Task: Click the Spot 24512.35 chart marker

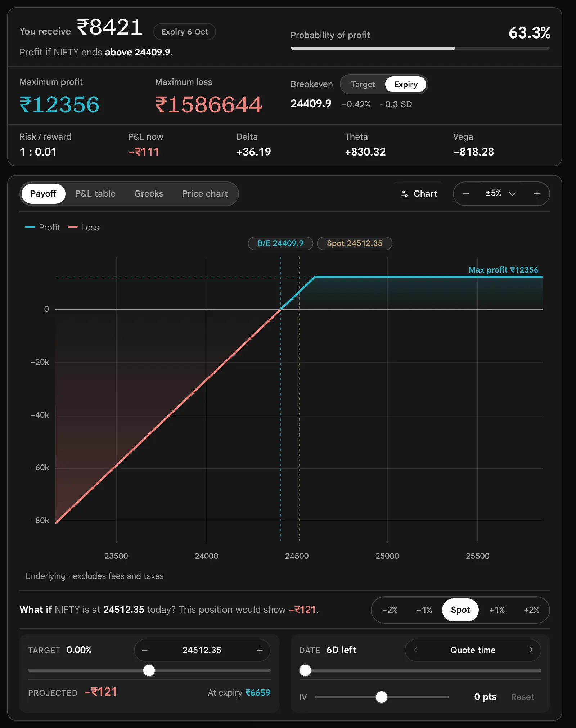Action: [x=355, y=243]
